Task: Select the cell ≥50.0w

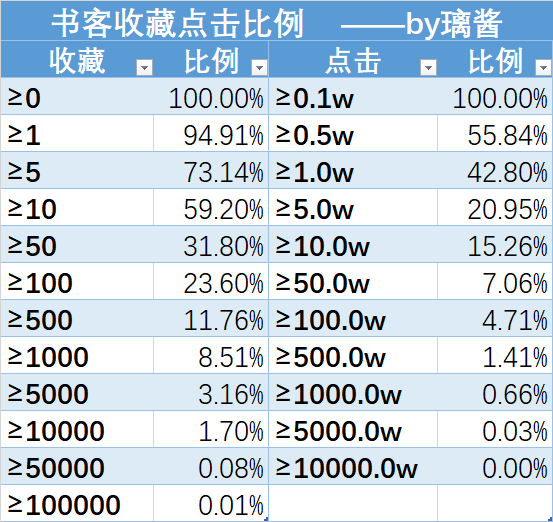Action: click(x=353, y=281)
